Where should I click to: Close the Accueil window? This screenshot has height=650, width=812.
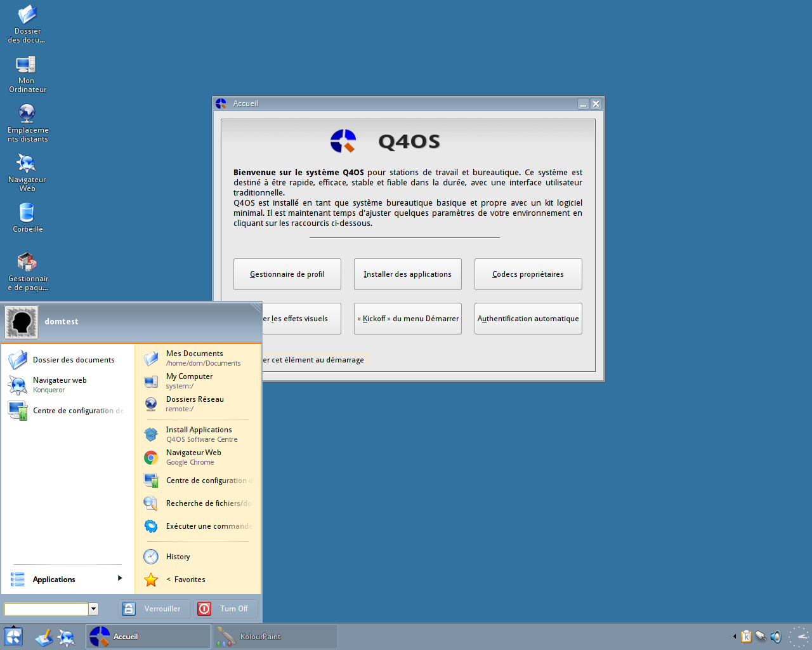point(596,103)
